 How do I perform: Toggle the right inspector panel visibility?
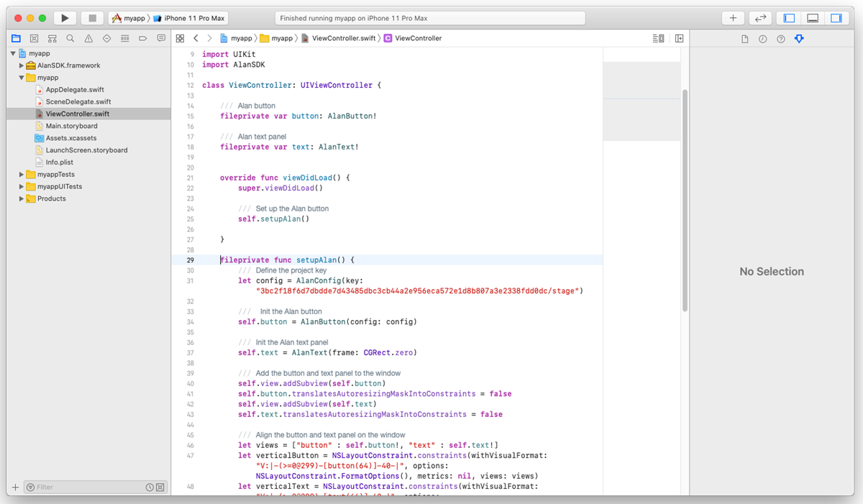[837, 17]
